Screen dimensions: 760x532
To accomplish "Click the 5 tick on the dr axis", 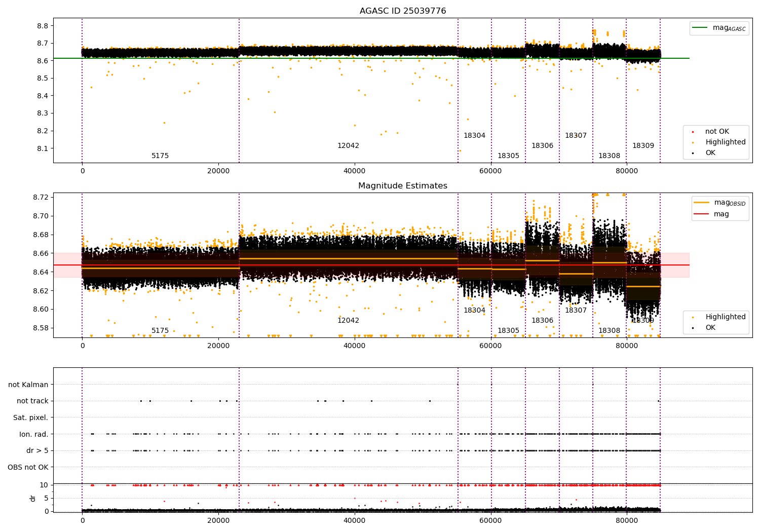I will coord(46,498).
